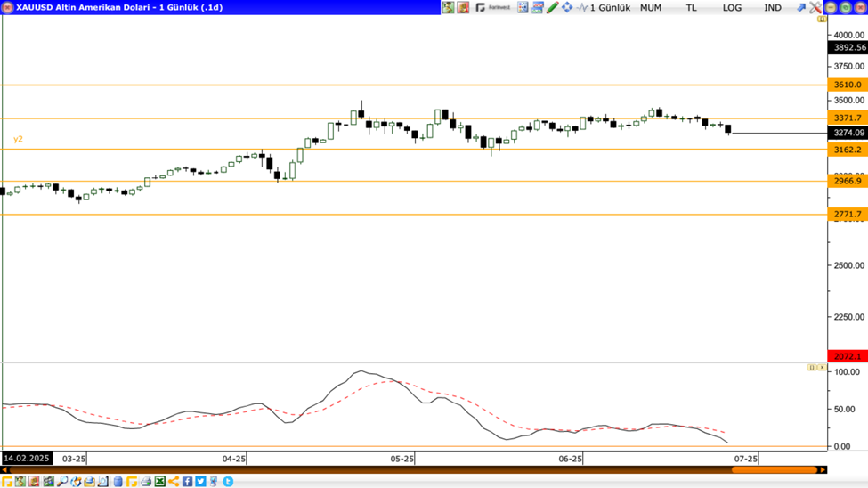Click the Foreinvest logo icon

[x=493, y=7]
